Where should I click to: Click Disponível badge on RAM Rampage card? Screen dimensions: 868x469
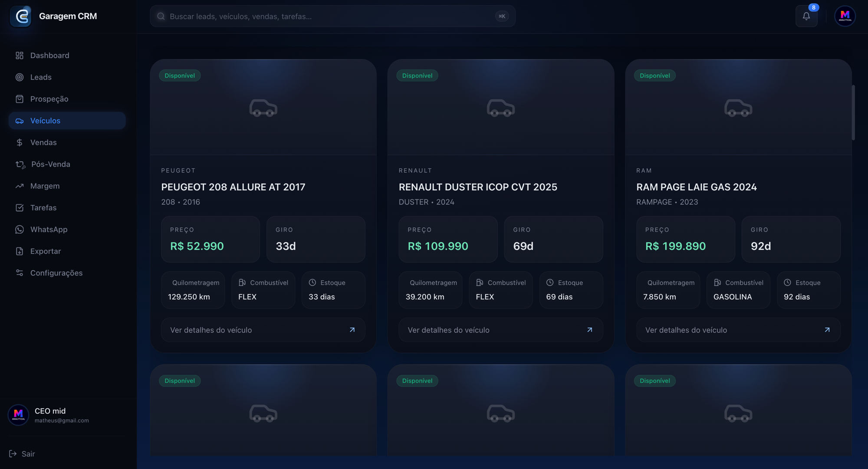coord(654,75)
